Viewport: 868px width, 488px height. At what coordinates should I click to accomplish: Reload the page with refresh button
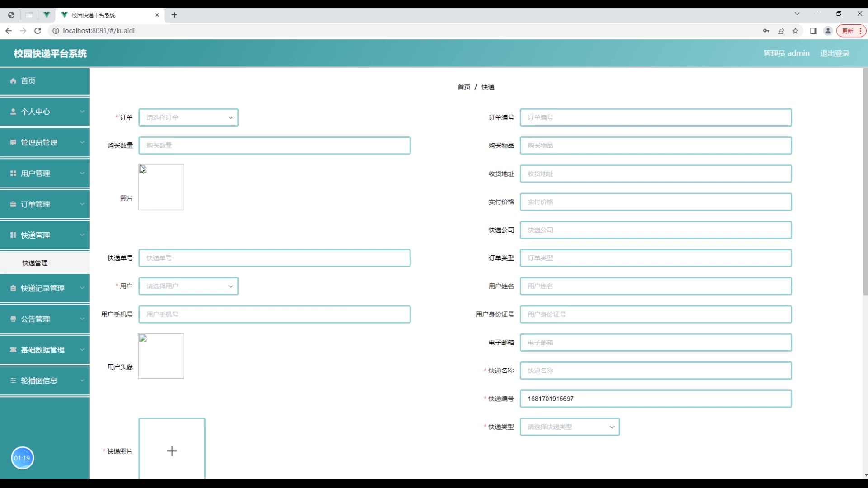[38, 31]
